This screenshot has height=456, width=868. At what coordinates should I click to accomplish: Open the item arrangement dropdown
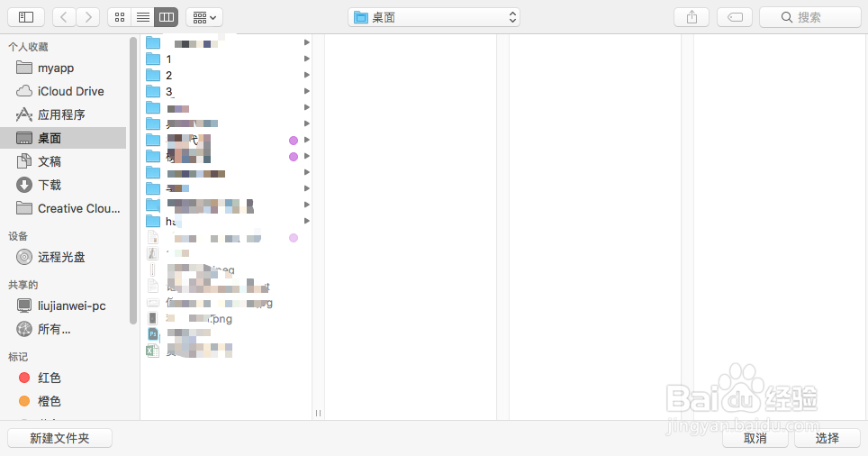coord(204,17)
